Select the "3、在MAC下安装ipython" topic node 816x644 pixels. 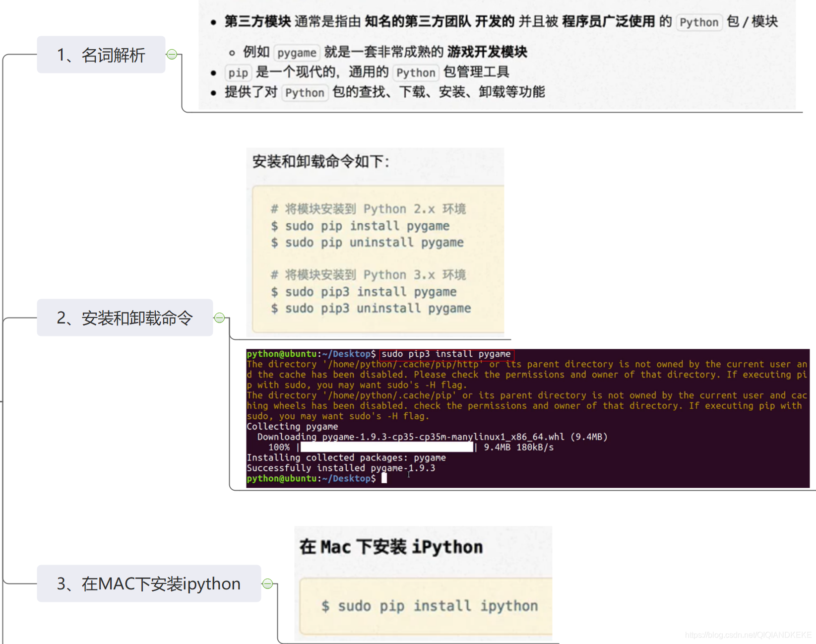tap(148, 584)
